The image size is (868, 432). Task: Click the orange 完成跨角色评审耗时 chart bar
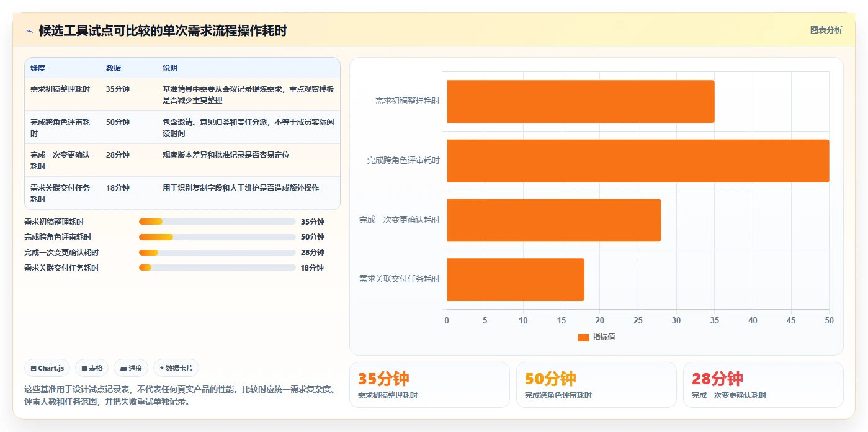click(x=638, y=161)
